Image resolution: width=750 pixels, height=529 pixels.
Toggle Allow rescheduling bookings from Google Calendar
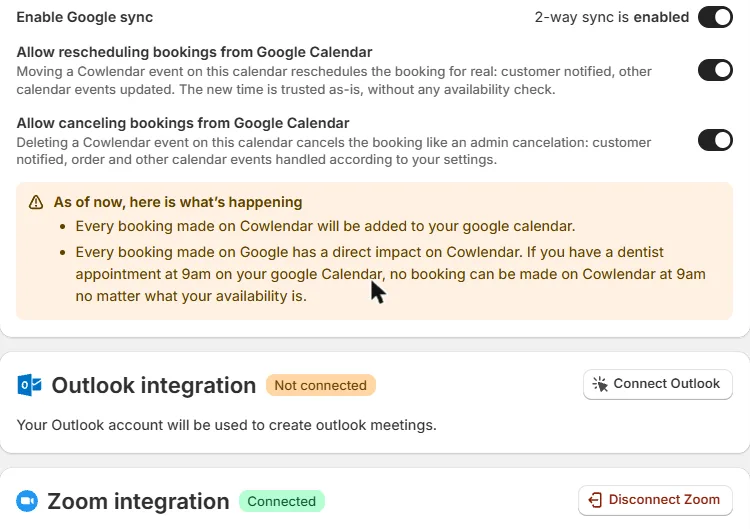tap(715, 70)
